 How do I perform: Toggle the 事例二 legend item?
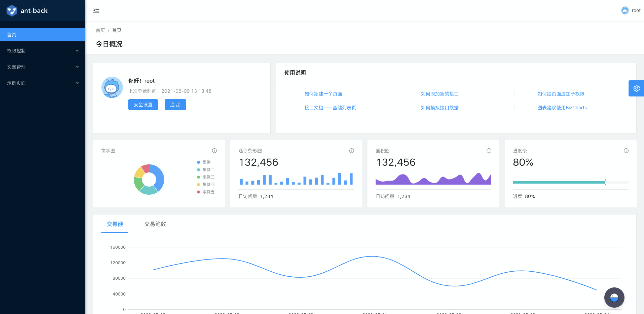tap(206, 170)
